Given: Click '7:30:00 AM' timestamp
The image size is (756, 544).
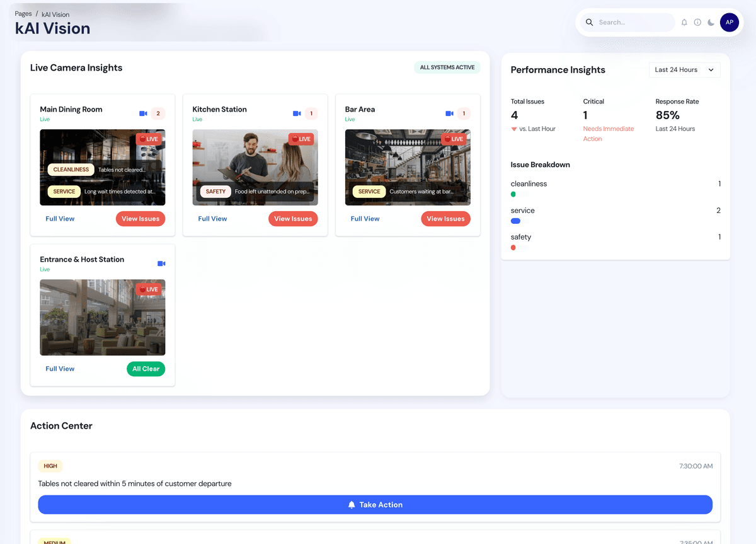Looking at the screenshot, I should coord(696,466).
